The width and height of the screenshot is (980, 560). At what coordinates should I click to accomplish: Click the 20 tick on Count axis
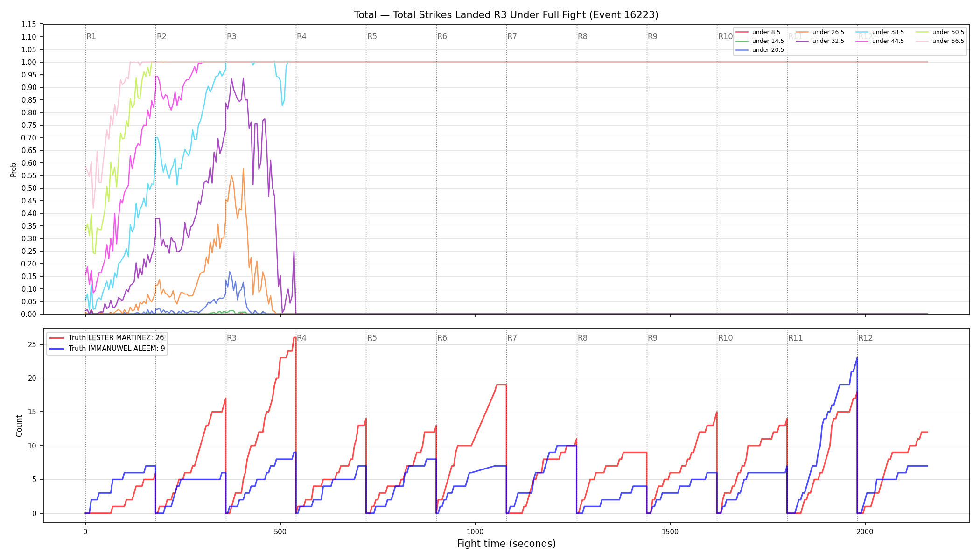tap(32, 378)
